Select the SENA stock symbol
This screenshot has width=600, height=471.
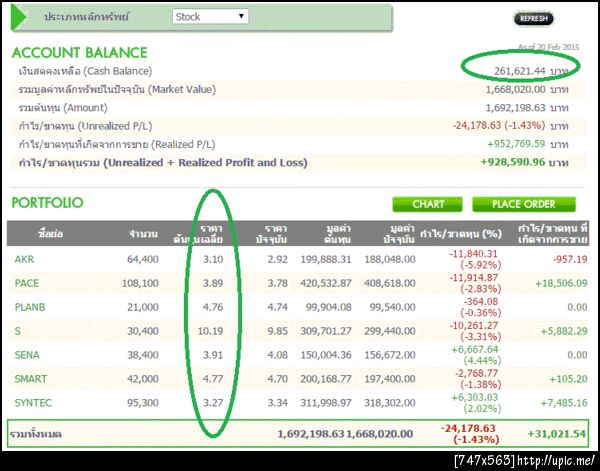point(27,355)
